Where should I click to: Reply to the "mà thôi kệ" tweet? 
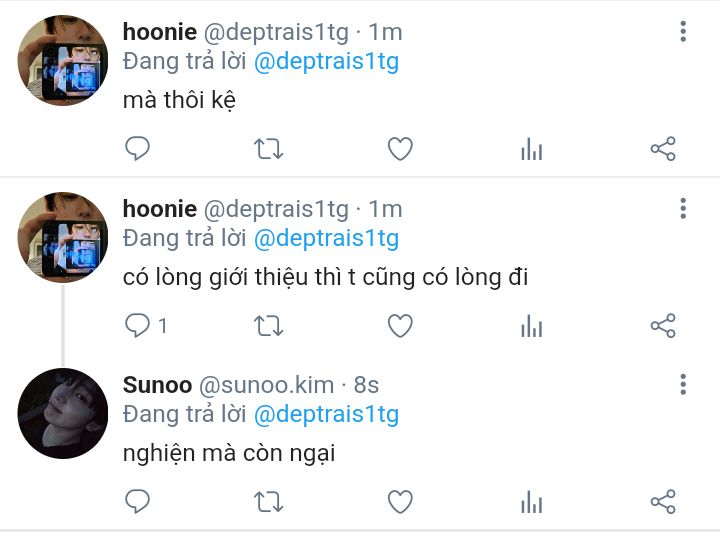137,148
